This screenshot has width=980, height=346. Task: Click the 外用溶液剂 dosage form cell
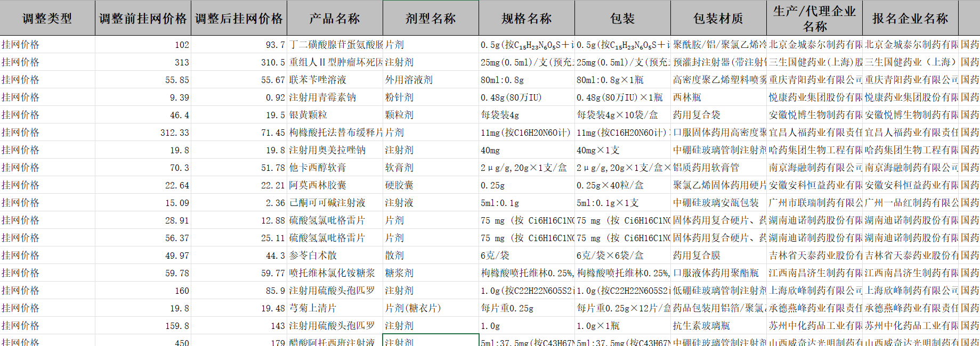click(409, 80)
